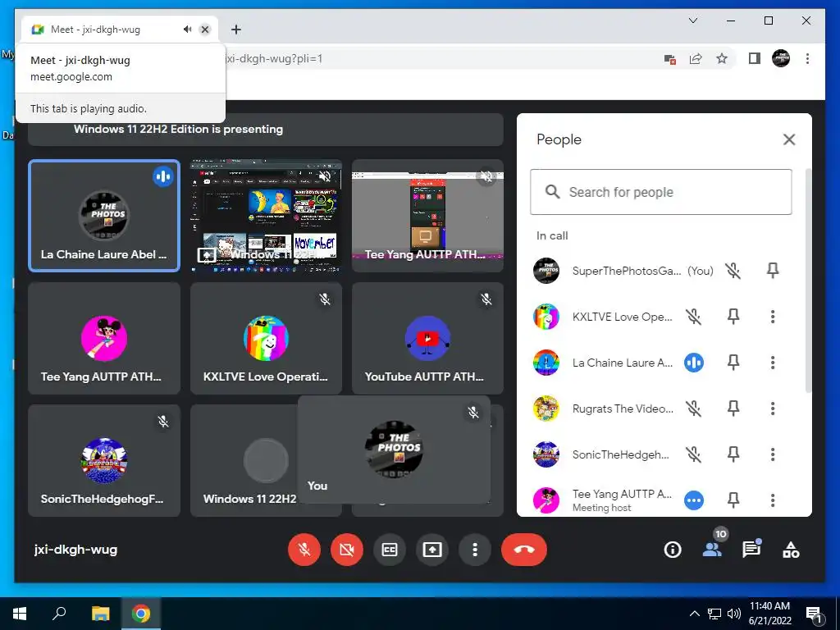Click muted mic icon for SuperThePhotosGa... row
The image size is (840, 630).
733,271
